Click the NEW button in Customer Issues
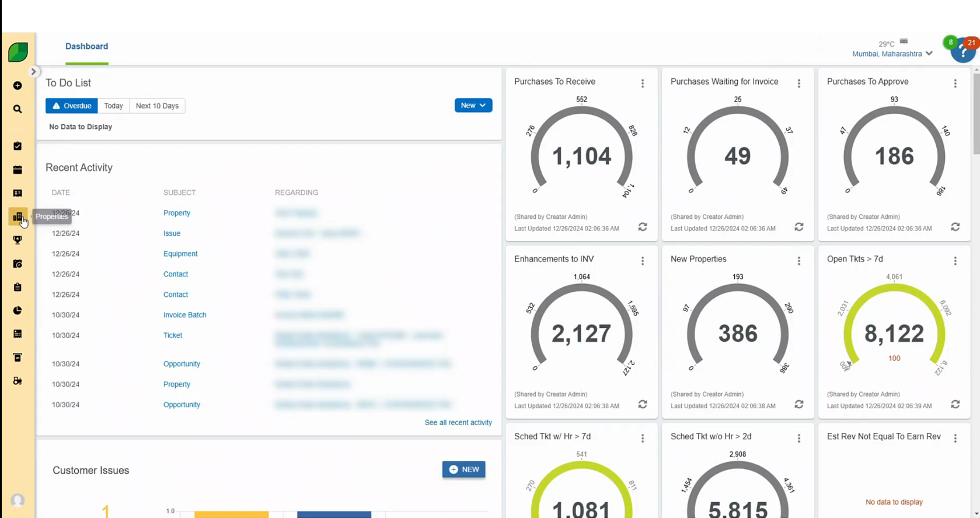 coord(463,470)
